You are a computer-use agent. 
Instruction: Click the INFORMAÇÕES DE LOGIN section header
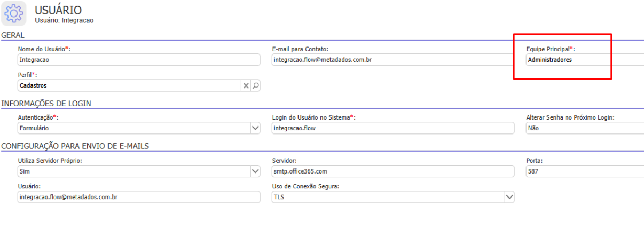click(x=46, y=104)
